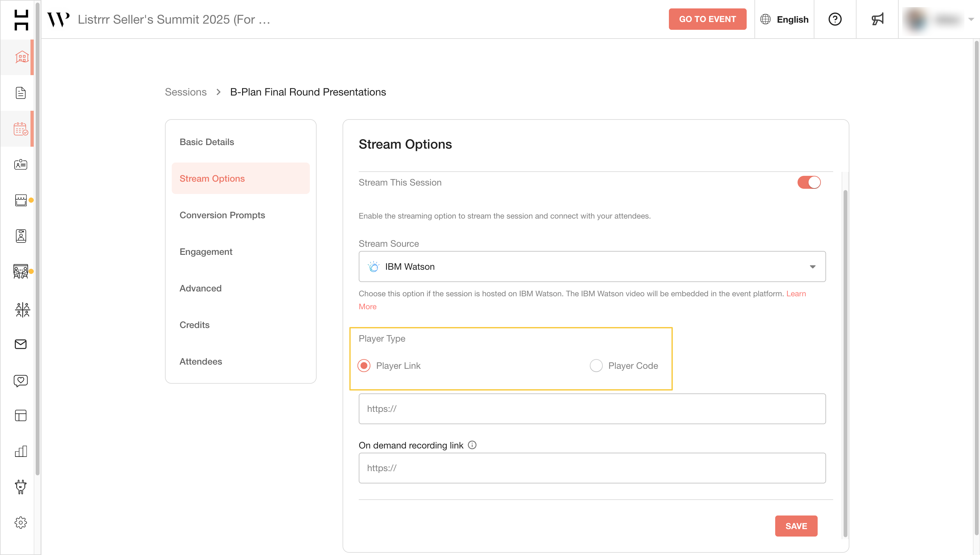Expand the IBM Watson stream source dropdown
980x555 pixels.
pos(592,266)
